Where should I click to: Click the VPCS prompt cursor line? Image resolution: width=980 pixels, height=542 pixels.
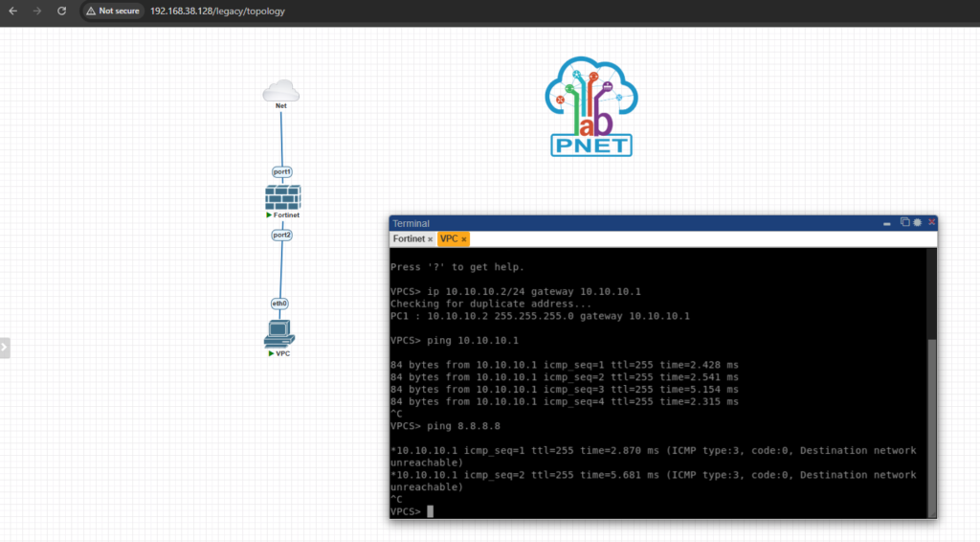[412, 511]
